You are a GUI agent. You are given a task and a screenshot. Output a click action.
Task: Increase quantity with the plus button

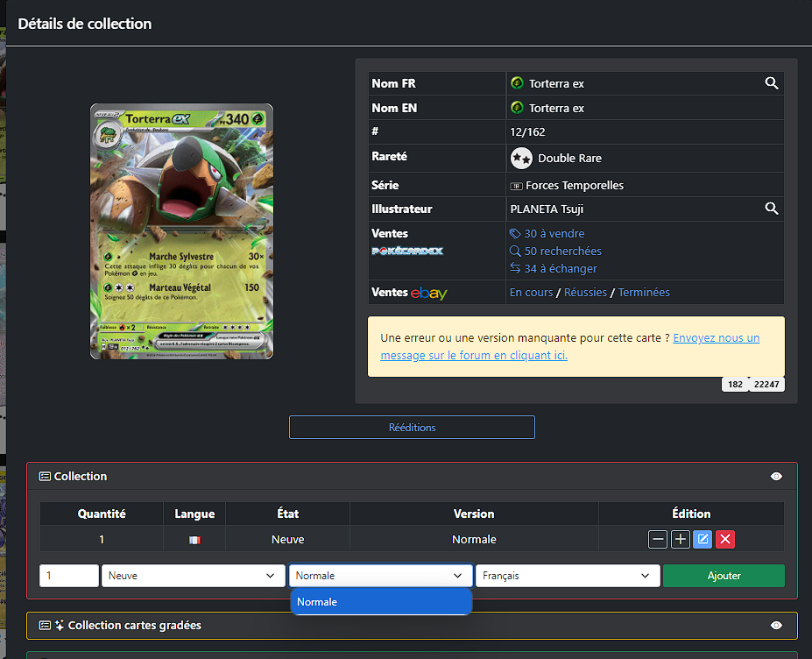click(x=680, y=539)
